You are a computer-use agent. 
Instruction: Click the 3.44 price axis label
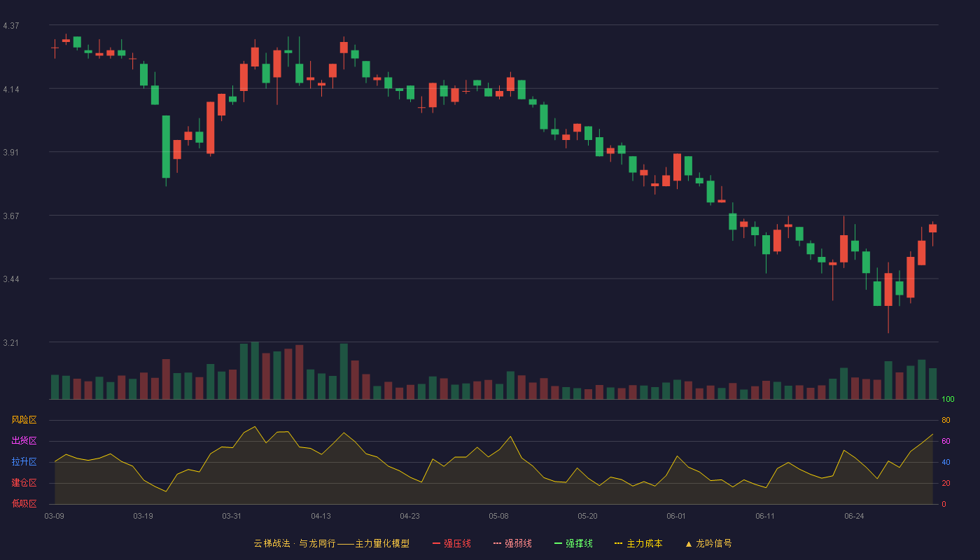coord(11,279)
